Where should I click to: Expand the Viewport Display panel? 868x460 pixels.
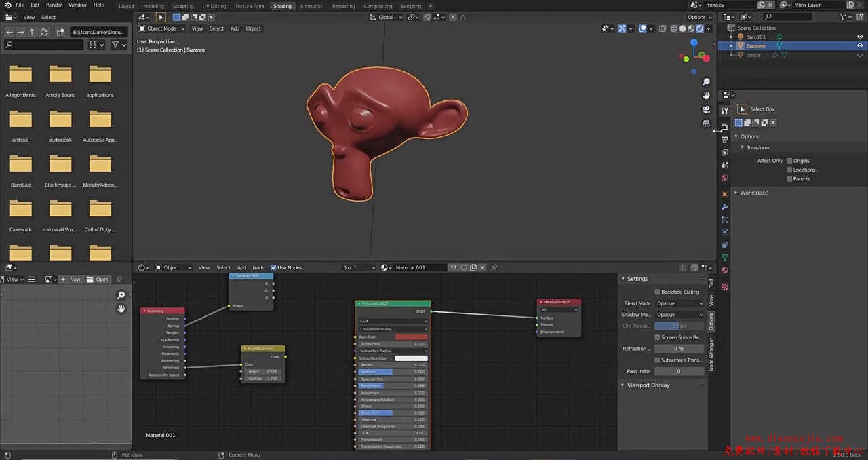pos(648,385)
